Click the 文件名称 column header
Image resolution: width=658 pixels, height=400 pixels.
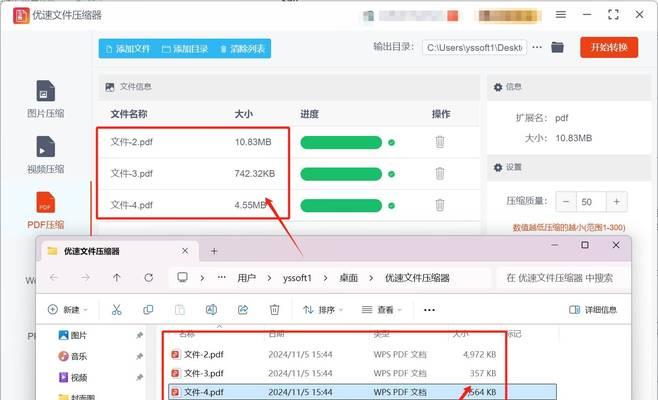coord(129,114)
